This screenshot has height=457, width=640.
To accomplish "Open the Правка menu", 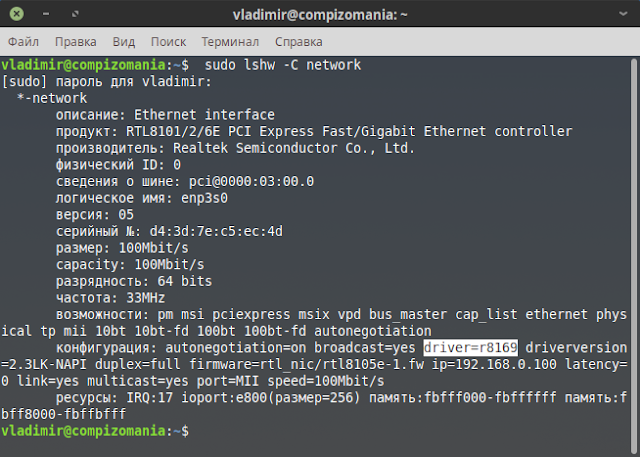I will click(x=76, y=42).
